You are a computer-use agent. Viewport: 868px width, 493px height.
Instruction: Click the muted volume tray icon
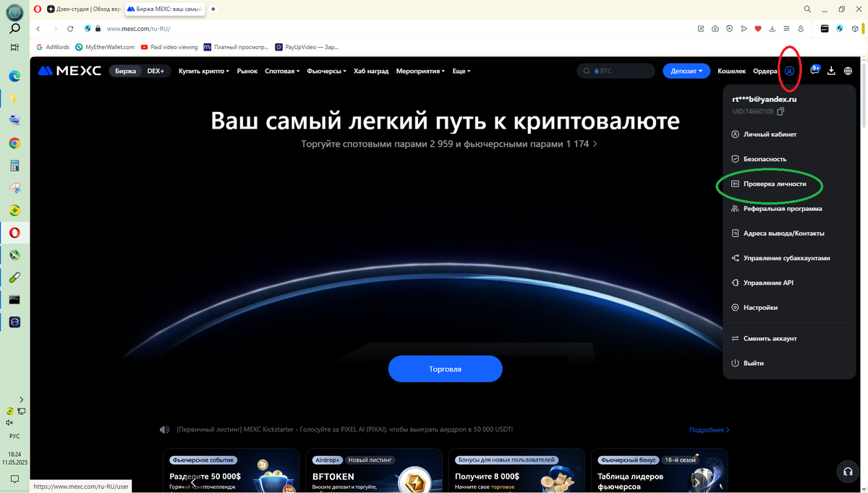pos(9,422)
